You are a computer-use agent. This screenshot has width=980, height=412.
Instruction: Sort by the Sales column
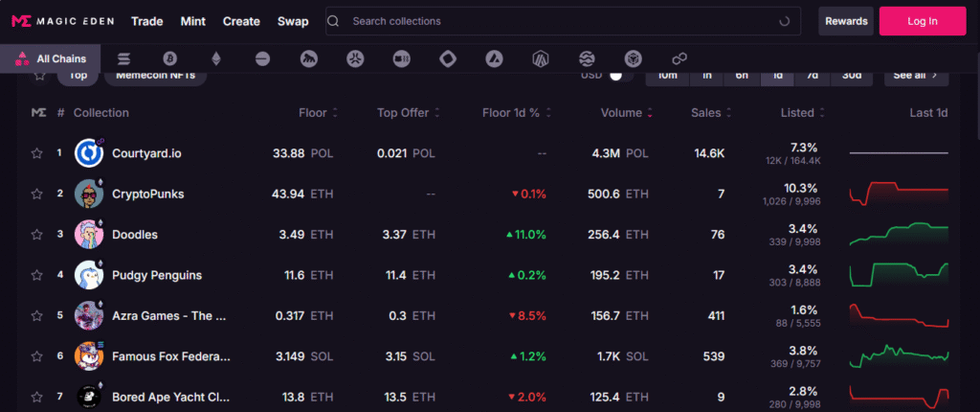(711, 113)
